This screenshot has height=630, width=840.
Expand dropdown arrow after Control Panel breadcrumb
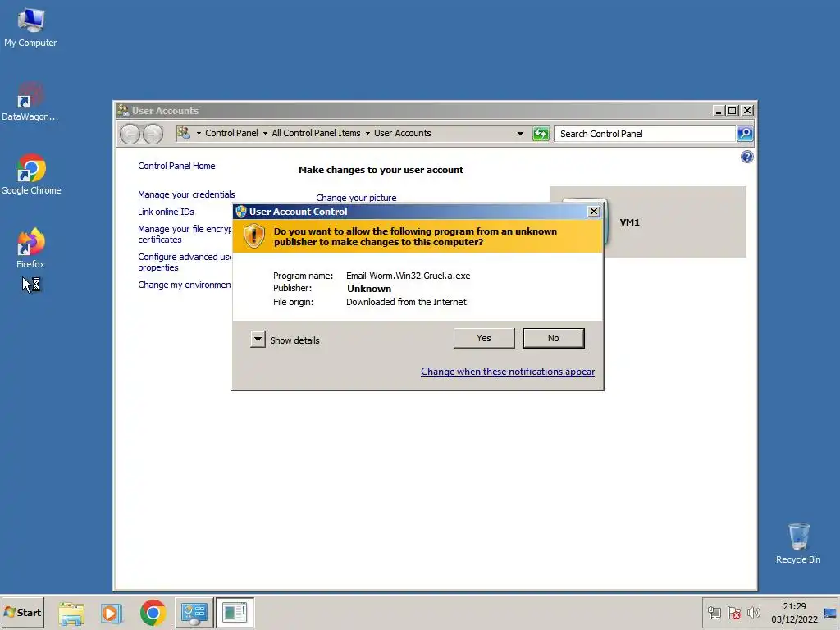tap(265, 134)
